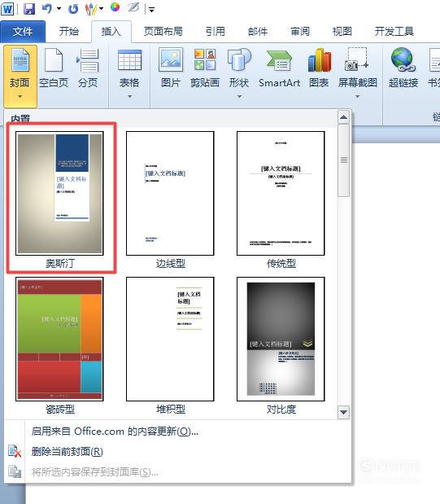Click the color wheel quick access icon
The image size is (440, 504).
(115, 7)
